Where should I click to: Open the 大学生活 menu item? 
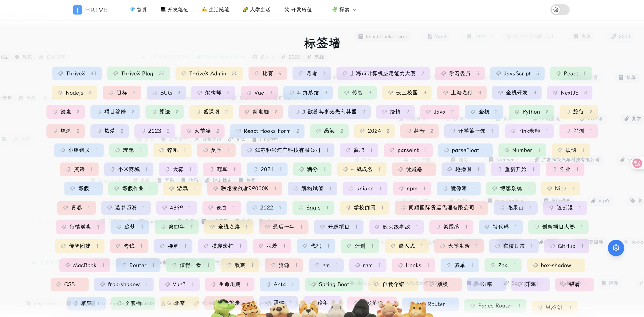click(257, 10)
